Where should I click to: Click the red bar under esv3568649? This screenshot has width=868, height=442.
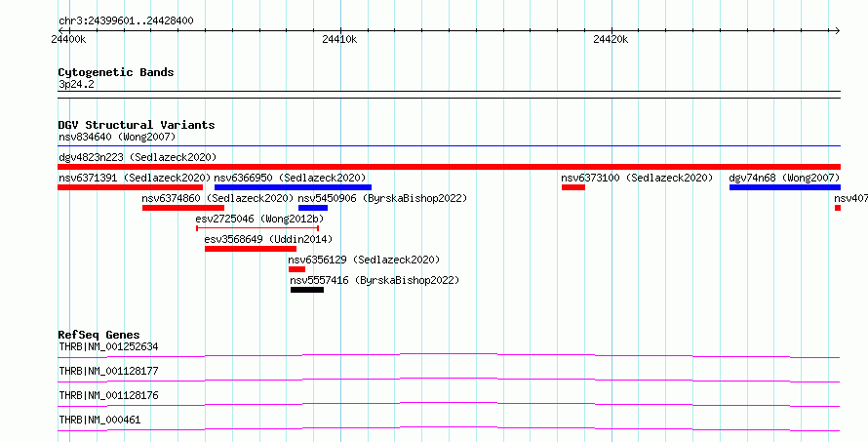pyautogui.click(x=251, y=249)
